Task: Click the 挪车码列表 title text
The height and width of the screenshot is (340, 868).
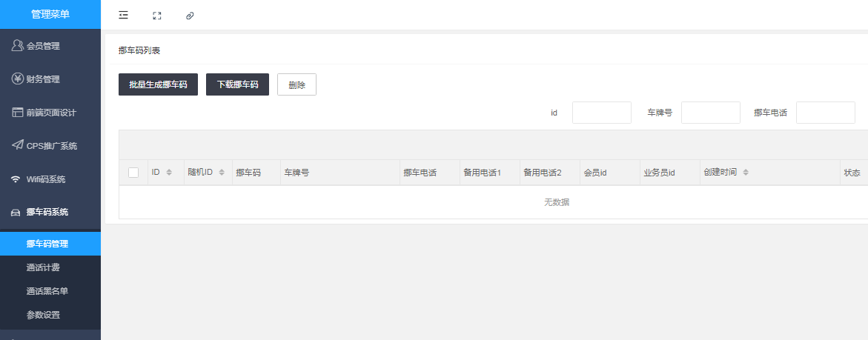Action: [x=139, y=50]
